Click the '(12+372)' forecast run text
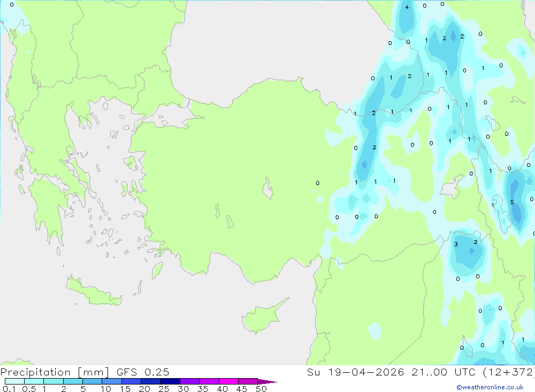The image size is (535, 392). click(509, 372)
